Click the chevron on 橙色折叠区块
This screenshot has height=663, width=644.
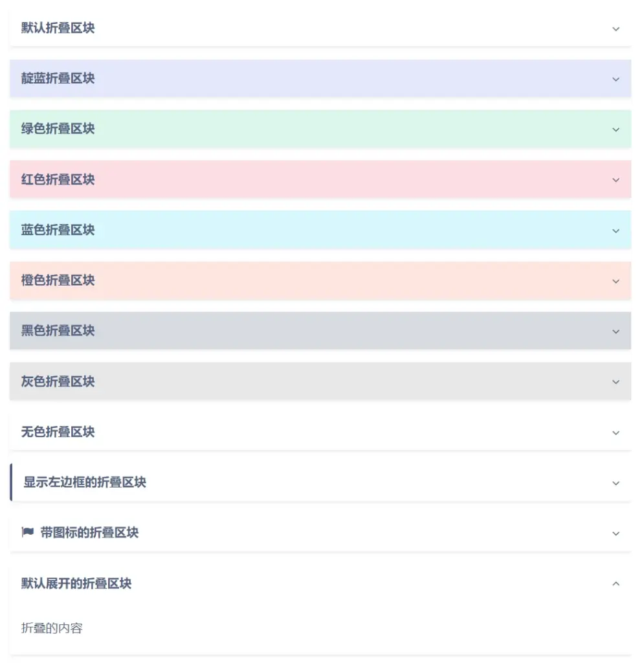(x=616, y=281)
